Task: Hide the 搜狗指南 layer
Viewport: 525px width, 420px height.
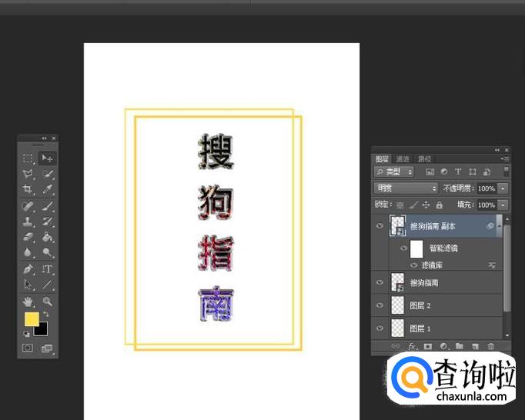Action: (380, 282)
